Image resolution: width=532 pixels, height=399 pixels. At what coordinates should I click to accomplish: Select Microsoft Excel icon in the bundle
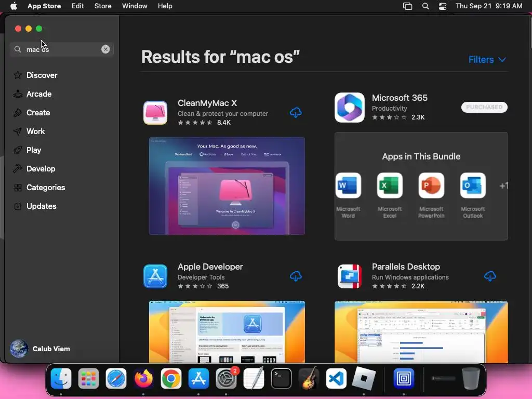pyautogui.click(x=390, y=185)
